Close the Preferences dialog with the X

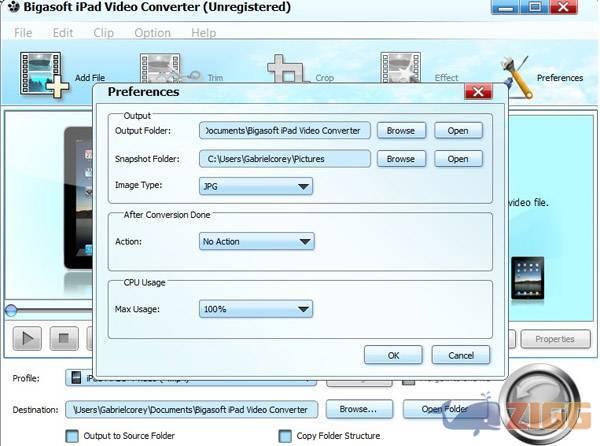tap(478, 92)
